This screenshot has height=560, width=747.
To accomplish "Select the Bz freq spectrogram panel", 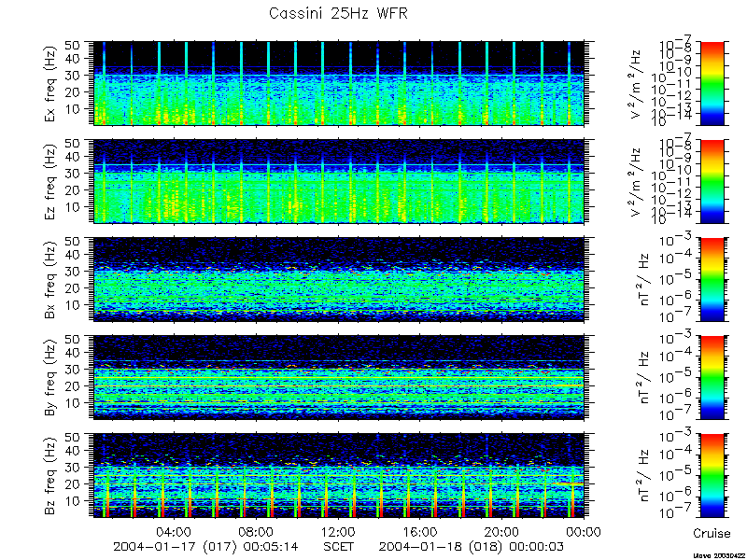I will pyautogui.click(x=338, y=475).
